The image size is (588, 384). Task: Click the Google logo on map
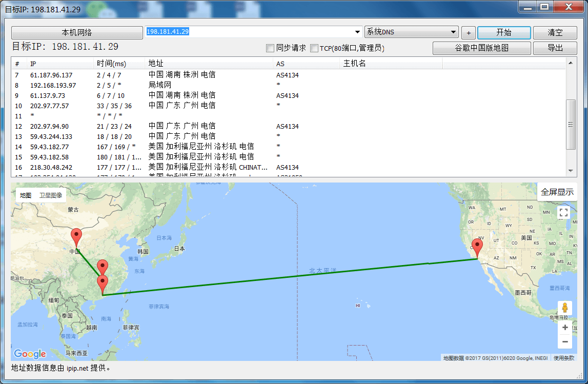point(30,354)
